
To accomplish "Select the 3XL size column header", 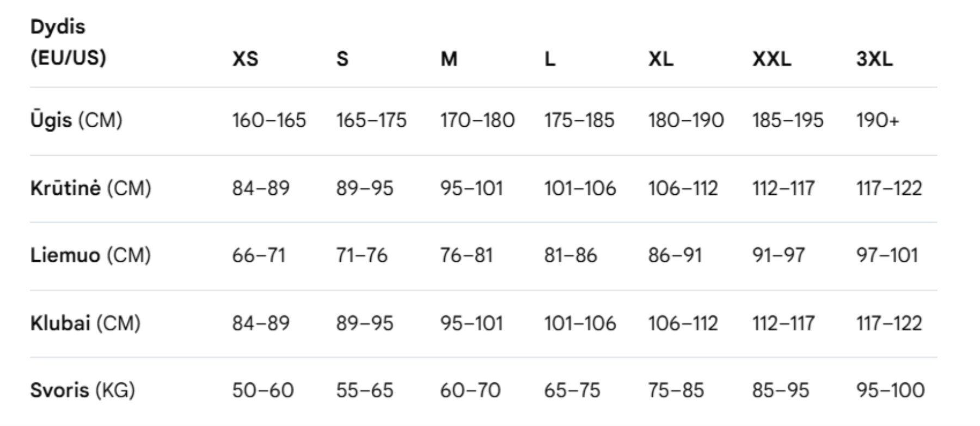I will point(874,58).
